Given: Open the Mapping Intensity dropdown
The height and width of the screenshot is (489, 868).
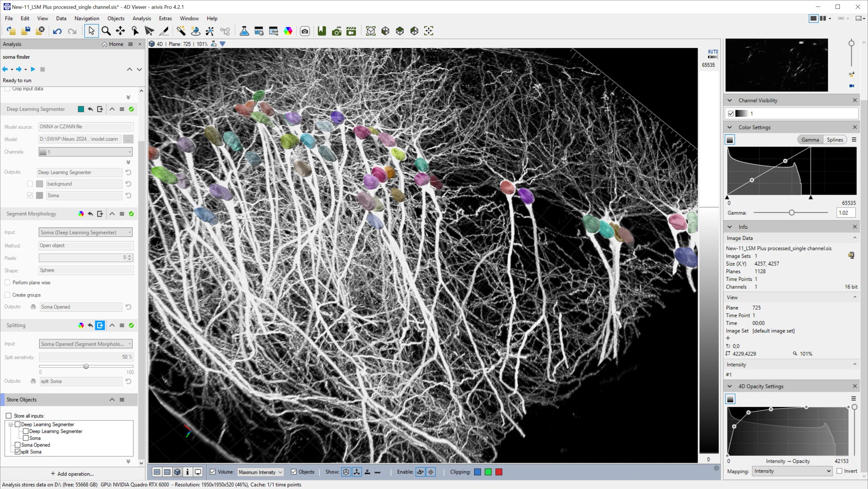Looking at the screenshot, I should pyautogui.click(x=792, y=471).
